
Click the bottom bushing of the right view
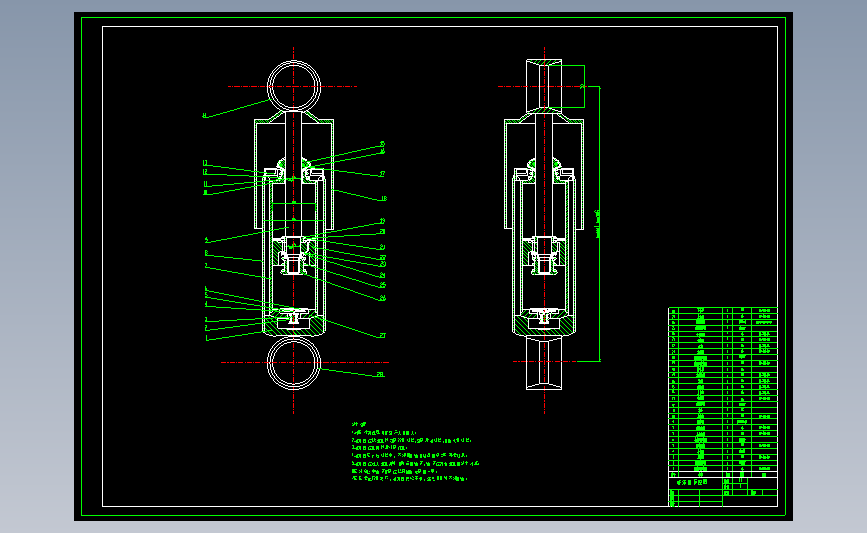point(544,363)
